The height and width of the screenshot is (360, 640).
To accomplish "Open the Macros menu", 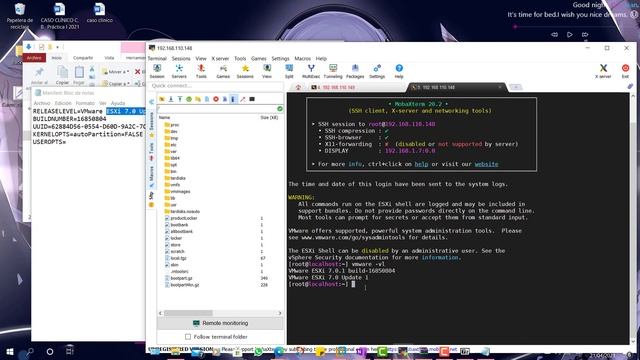I will point(302,58).
